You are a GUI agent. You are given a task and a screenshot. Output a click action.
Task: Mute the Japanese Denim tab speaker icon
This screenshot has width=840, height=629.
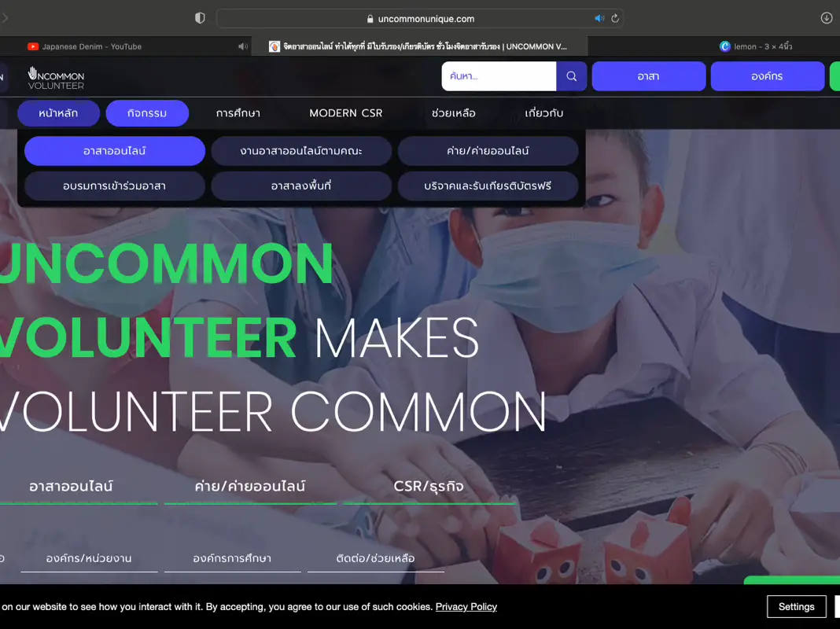point(242,46)
